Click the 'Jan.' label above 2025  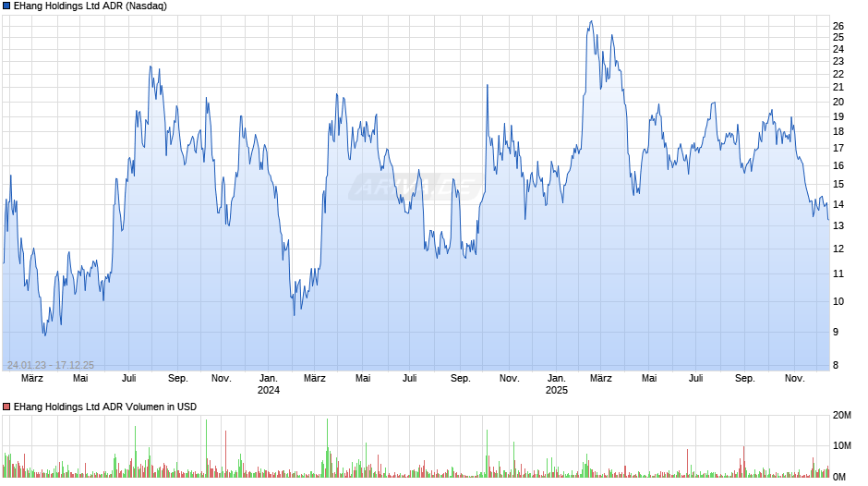[556, 378]
